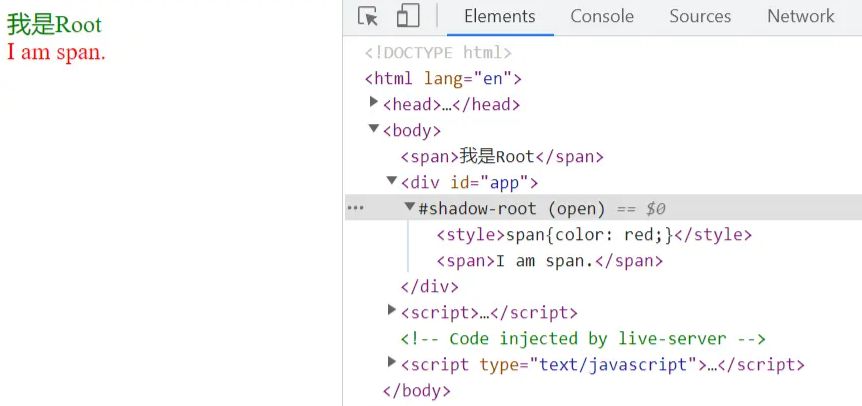Viewport: 862px width, 406px height.
Task: Open the Network tab
Action: (x=800, y=17)
